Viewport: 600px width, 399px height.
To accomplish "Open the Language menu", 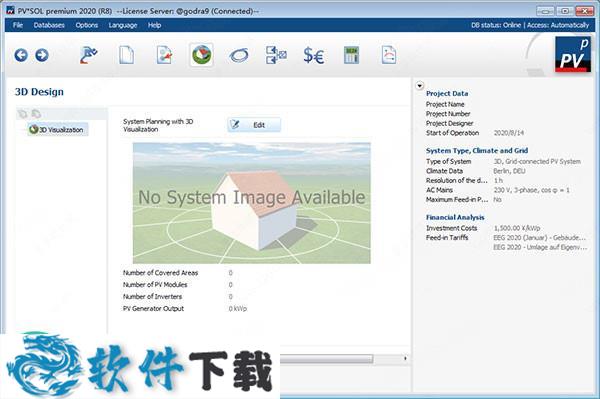I will (123, 25).
